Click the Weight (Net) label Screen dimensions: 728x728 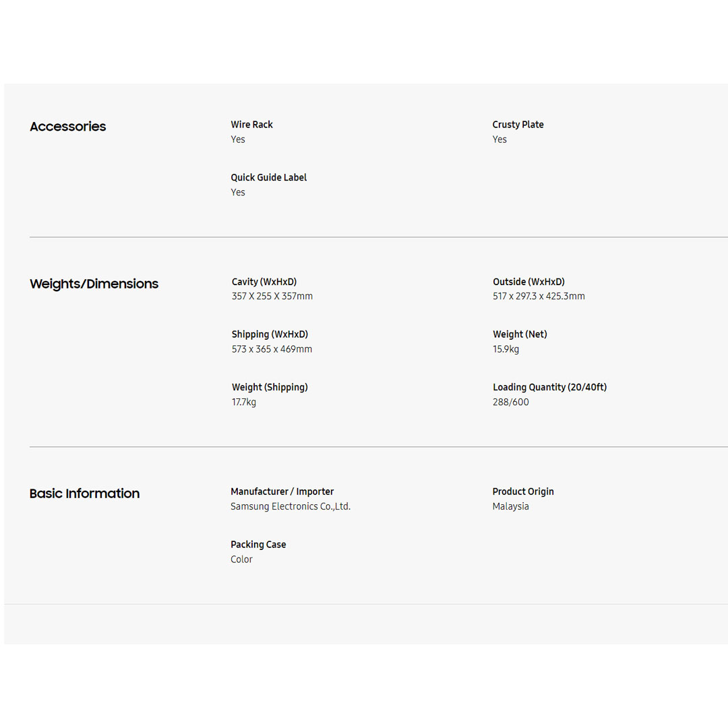[520, 334]
